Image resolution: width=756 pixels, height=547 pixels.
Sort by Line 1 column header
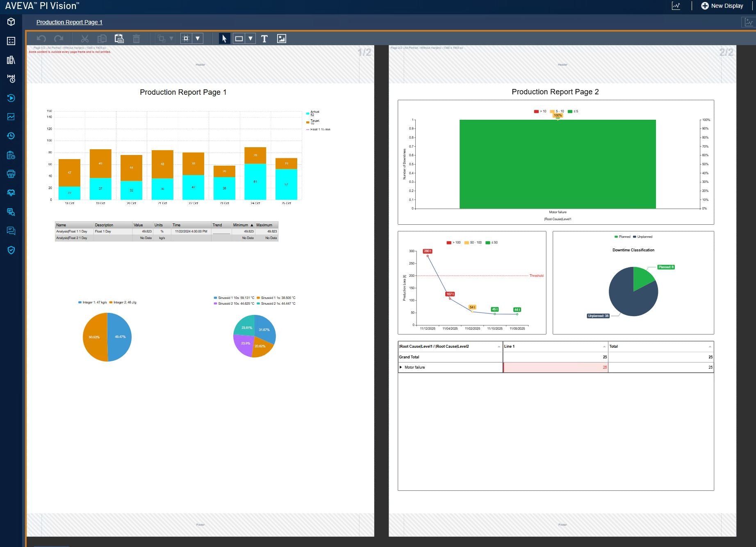[556, 346]
